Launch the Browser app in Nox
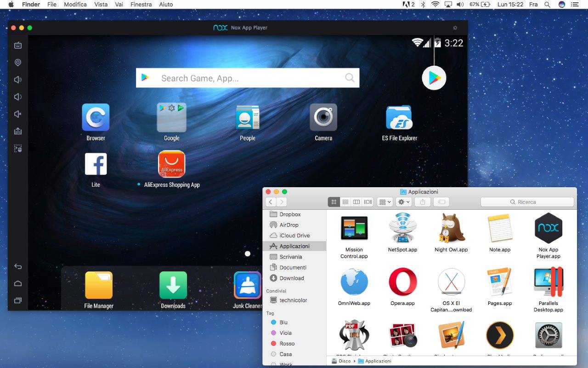Image resolution: width=588 pixels, height=368 pixels. point(96,117)
